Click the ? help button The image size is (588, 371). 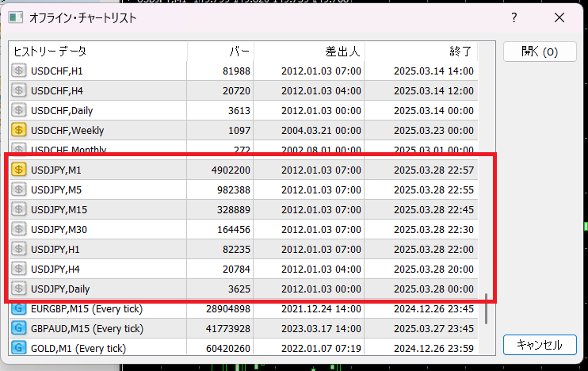[x=514, y=17]
